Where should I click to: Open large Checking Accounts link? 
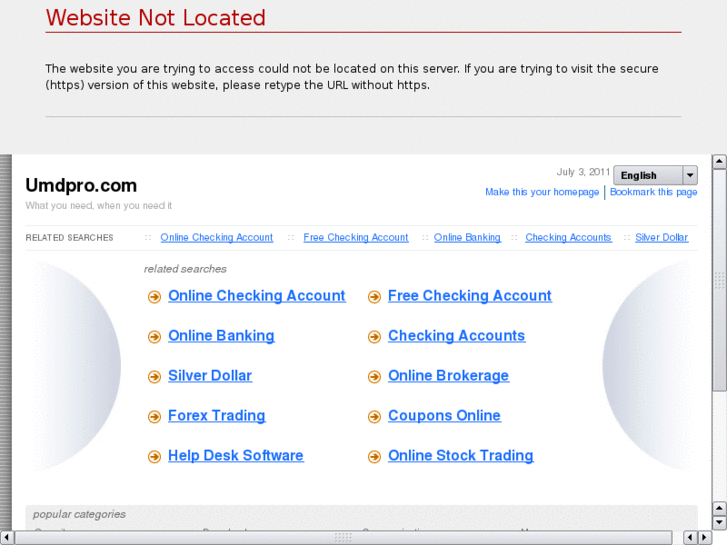click(x=456, y=336)
